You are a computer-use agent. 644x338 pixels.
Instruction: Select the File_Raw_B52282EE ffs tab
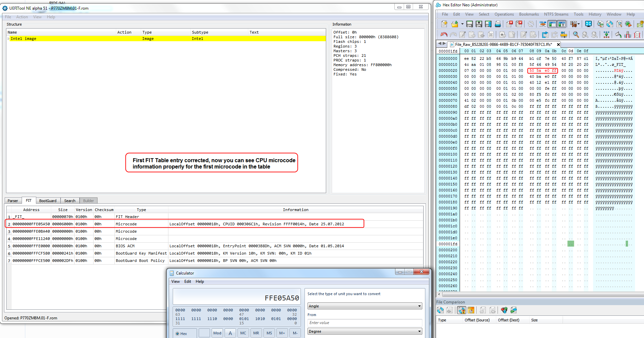click(x=504, y=44)
